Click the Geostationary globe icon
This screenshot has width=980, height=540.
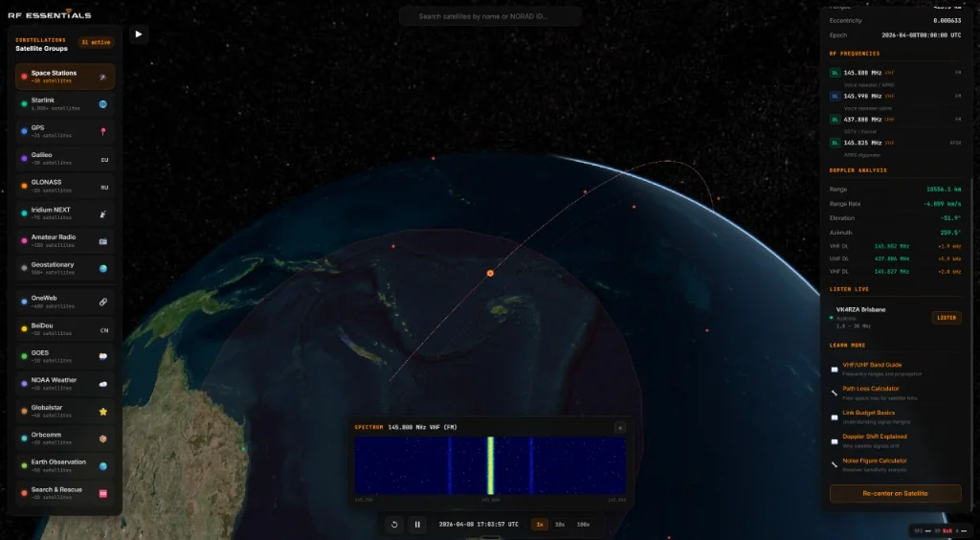point(103,269)
